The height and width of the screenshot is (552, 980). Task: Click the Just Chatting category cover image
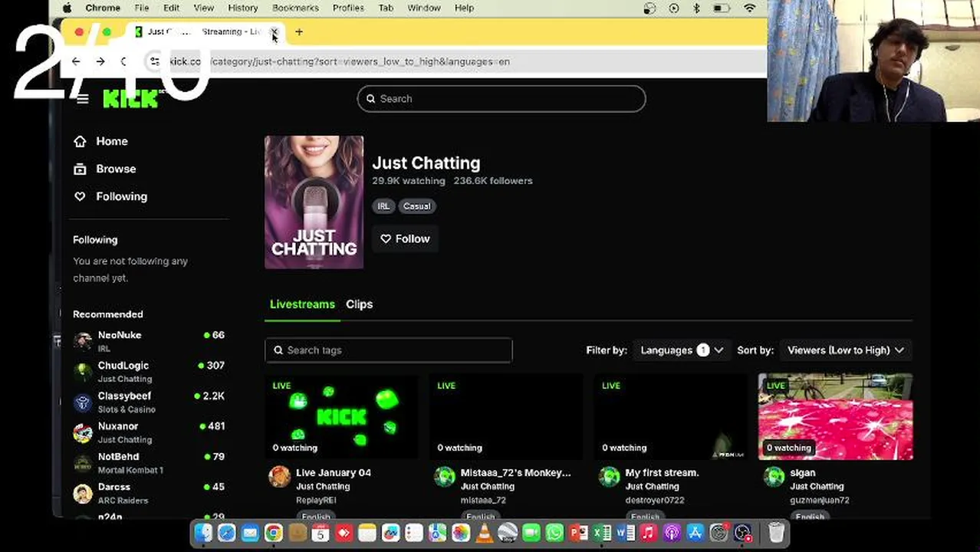[x=314, y=202]
